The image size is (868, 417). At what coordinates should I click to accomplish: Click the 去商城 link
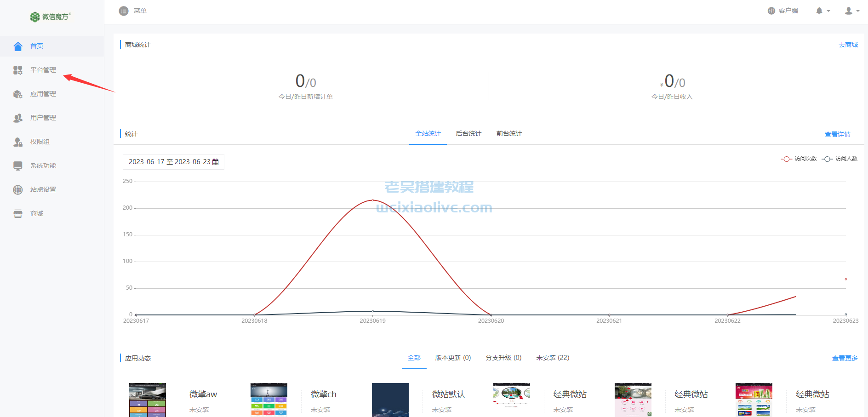(x=848, y=45)
